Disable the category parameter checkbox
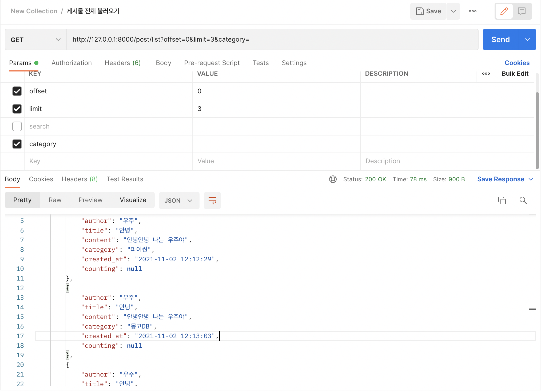This screenshot has height=392, width=541. [17, 144]
